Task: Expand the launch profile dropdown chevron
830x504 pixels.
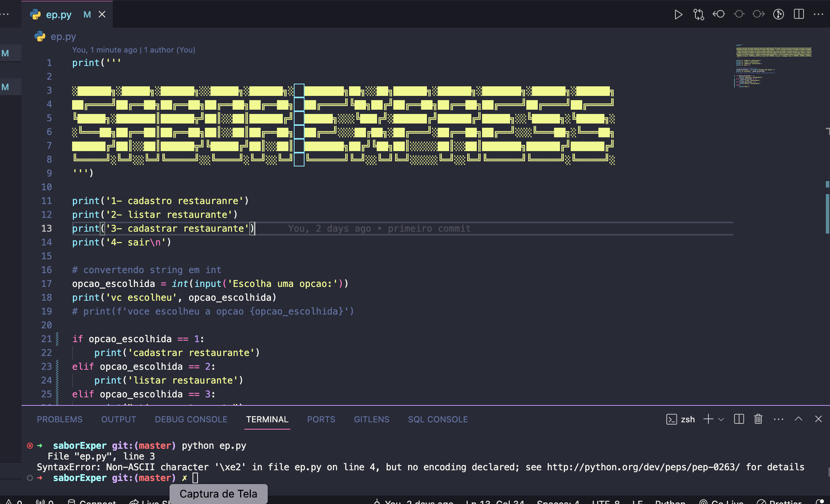Action: [721, 419]
